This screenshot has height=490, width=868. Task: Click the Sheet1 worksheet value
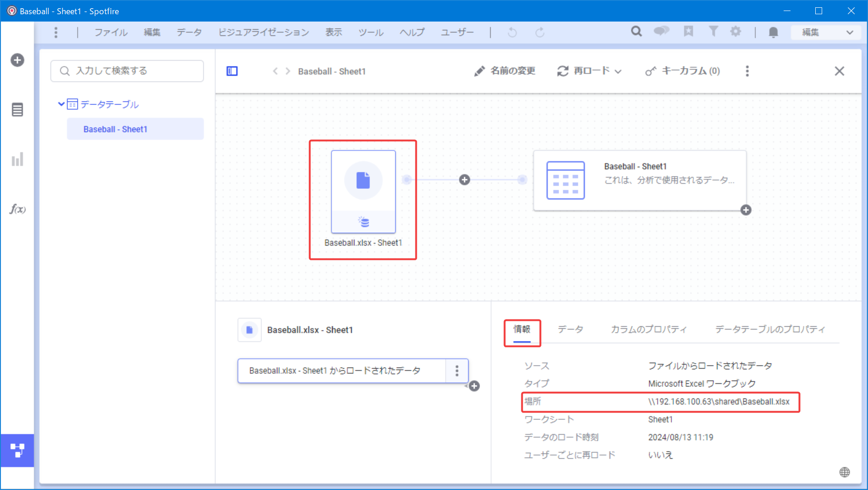[x=660, y=419]
